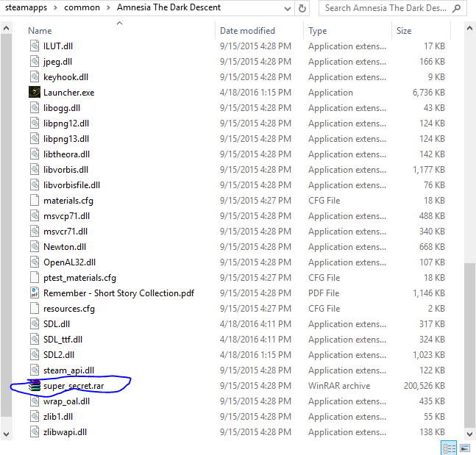Switch to details view layout
476x455 pixels.
pyautogui.click(x=449, y=448)
